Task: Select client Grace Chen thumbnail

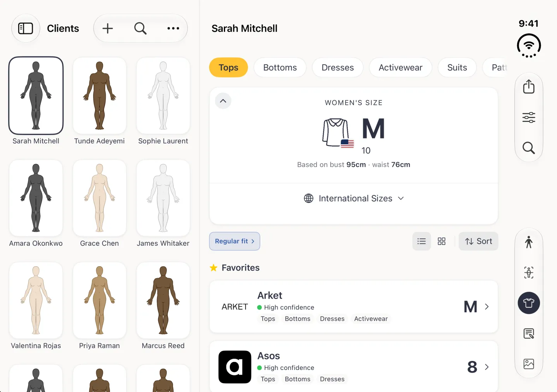Action: [100, 198]
